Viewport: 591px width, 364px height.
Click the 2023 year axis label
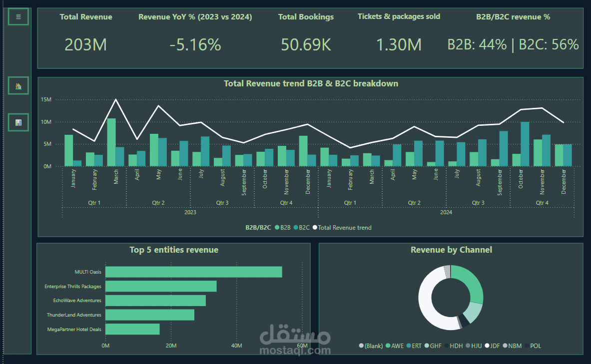190,213
